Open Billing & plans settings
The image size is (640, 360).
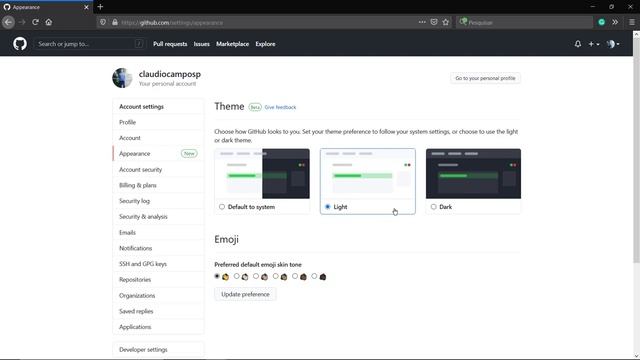tap(158, 185)
